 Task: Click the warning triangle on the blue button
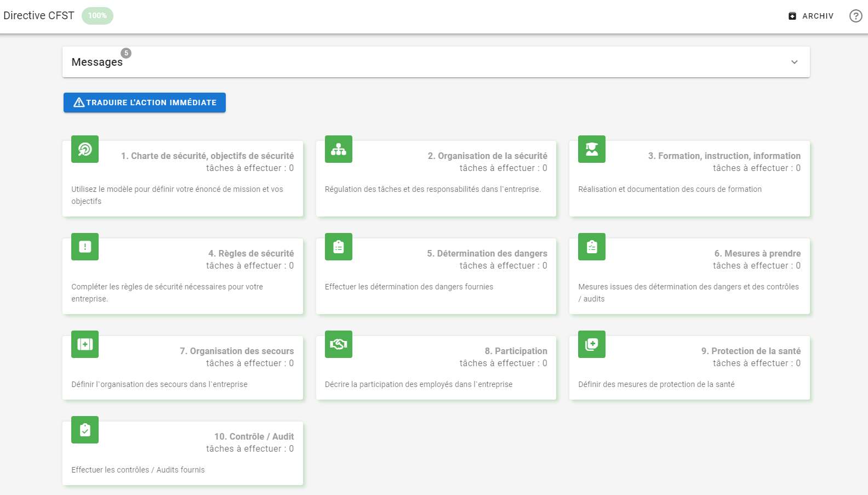tap(79, 103)
